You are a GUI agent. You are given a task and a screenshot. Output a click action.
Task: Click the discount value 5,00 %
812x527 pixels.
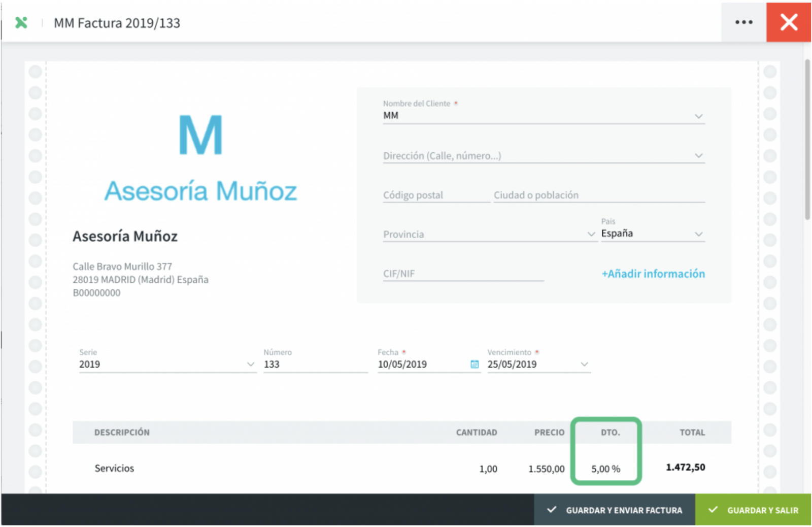click(x=605, y=469)
